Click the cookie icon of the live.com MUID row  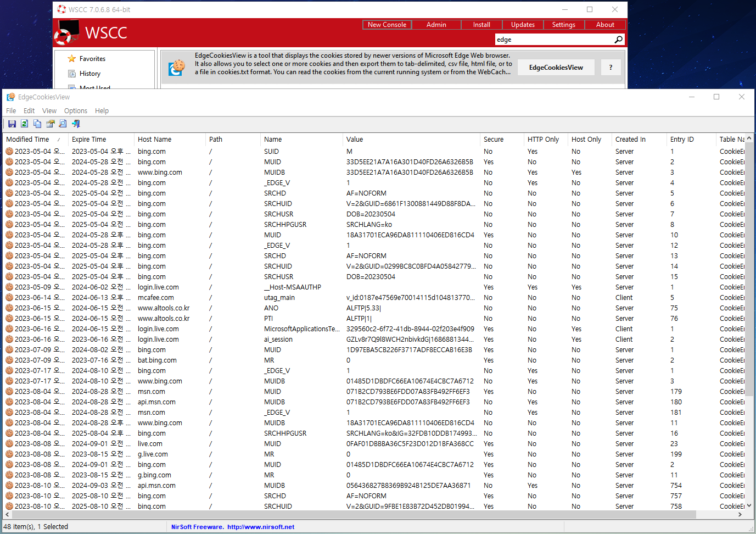9,444
